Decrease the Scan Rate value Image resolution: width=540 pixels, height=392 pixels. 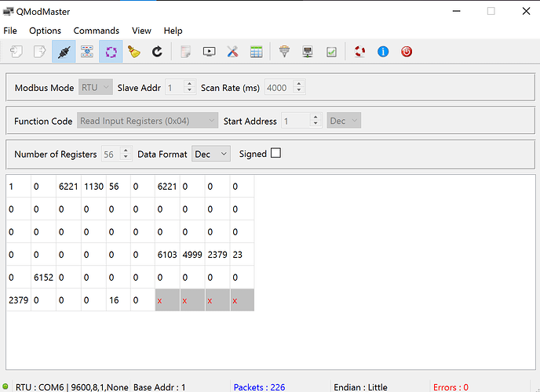299,91
